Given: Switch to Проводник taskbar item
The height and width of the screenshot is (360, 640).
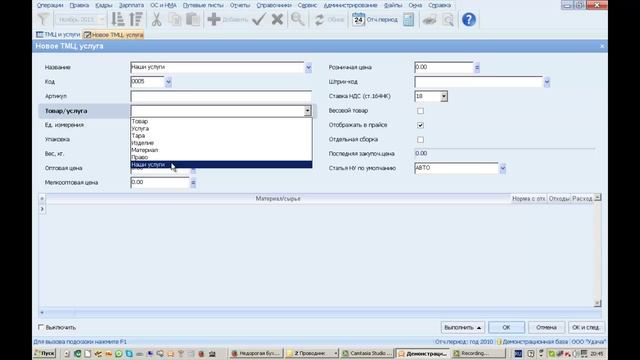Looking at the screenshot, I should [312, 353].
